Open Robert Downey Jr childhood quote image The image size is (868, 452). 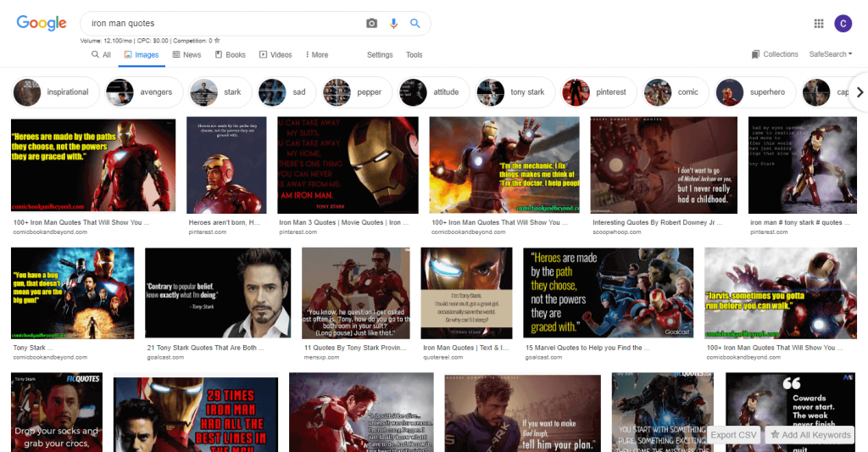(664, 165)
